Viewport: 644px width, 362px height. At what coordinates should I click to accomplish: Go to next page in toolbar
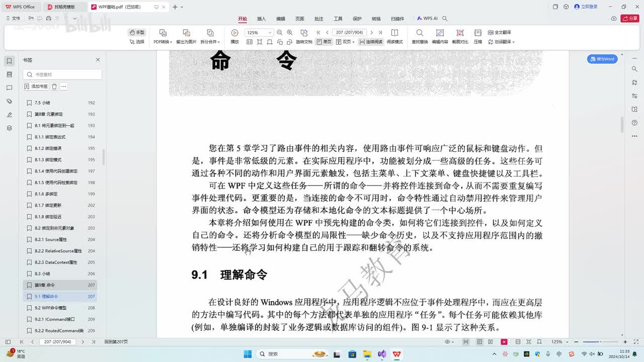371,33
